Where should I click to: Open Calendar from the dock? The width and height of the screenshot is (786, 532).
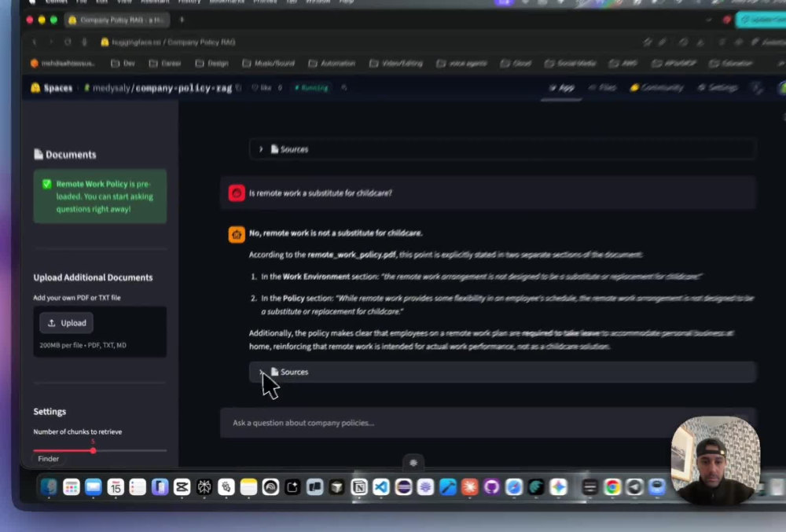[x=116, y=487]
